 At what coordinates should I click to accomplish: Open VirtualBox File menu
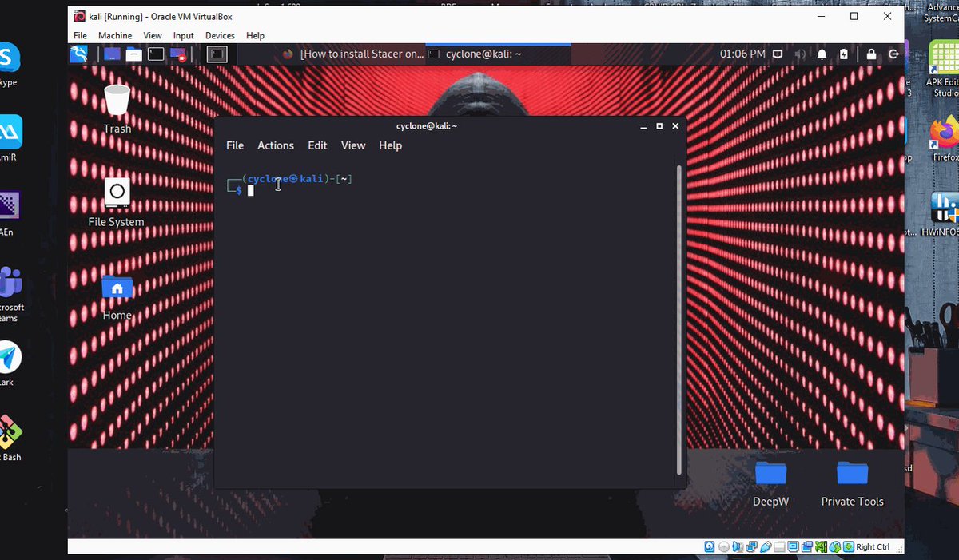[81, 36]
